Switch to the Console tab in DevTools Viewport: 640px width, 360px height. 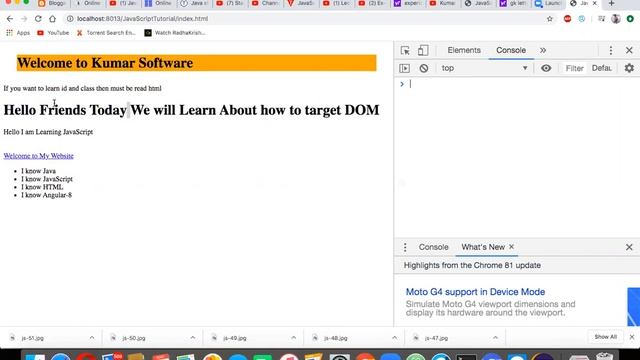511,50
